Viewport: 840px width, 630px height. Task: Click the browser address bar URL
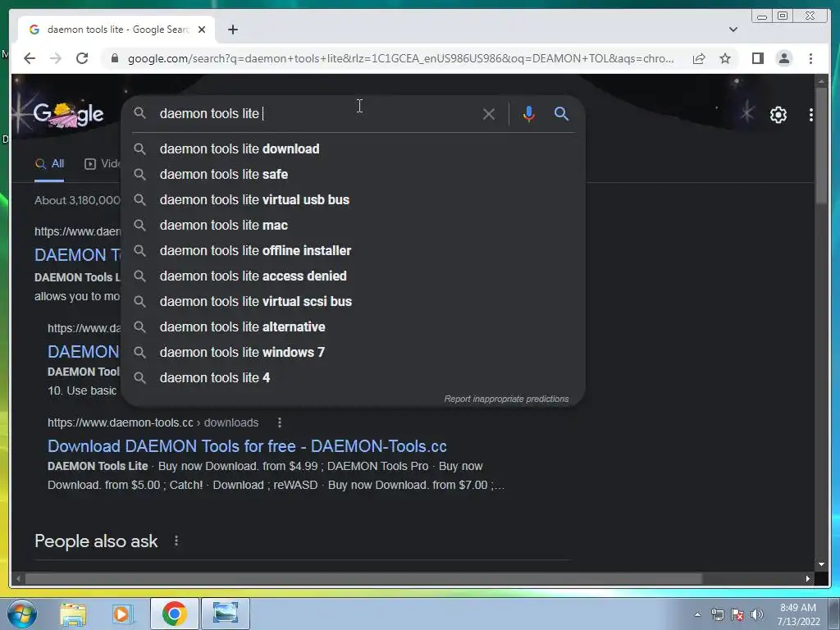400,58
